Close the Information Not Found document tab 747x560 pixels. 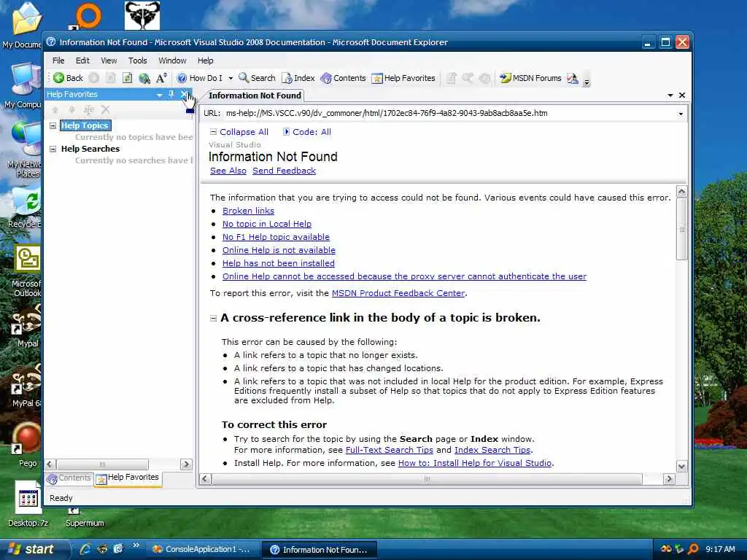tap(682, 96)
